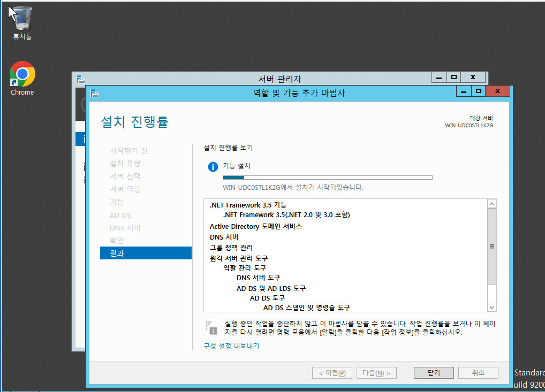Minimize the 역할 및 기능 추가 마법사 window

click(x=464, y=91)
